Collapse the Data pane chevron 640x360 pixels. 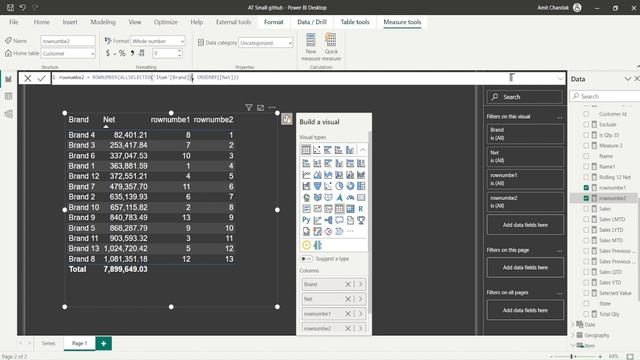(x=627, y=79)
